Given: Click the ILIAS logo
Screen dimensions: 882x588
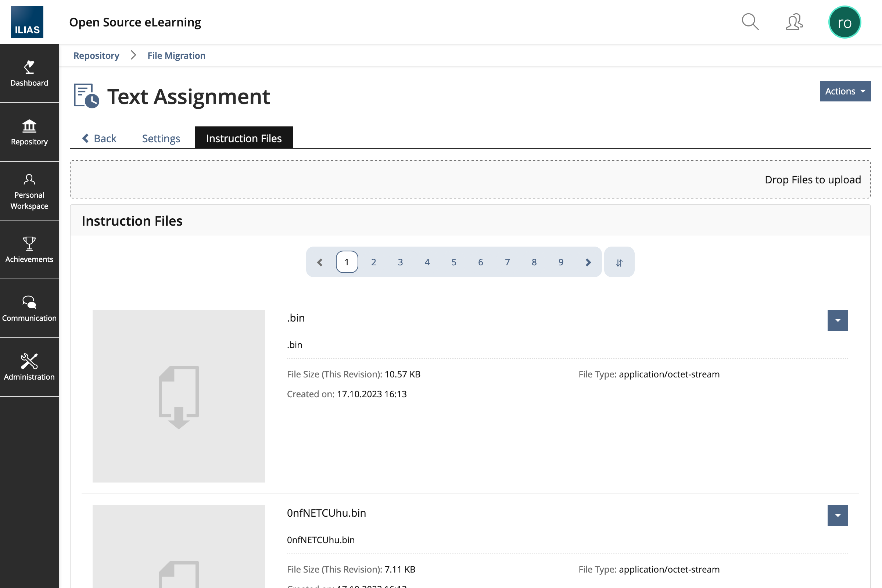Looking at the screenshot, I should pos(27,22).
